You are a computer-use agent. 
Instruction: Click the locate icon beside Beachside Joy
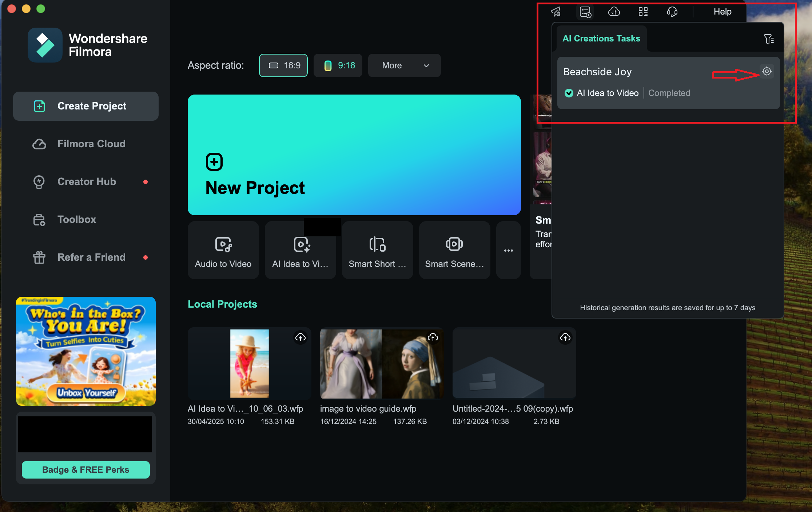coord(767,71)
